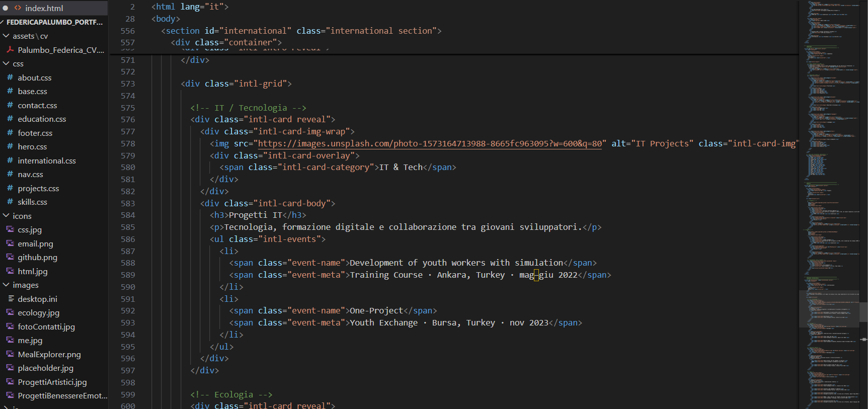Collapse the css folder in explorer
Image resolution: width=868 pixels, height=409 pixels.
[6, 64]
